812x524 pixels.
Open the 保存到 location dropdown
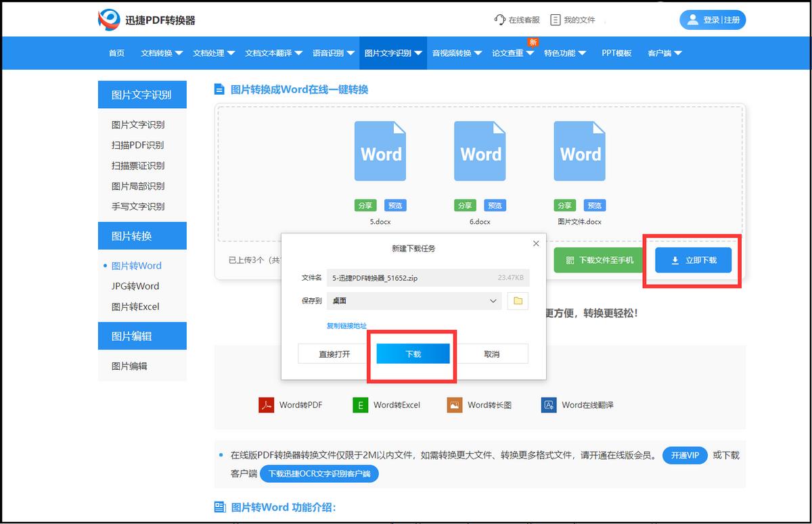pyautogui.click(x=493, y=300)
